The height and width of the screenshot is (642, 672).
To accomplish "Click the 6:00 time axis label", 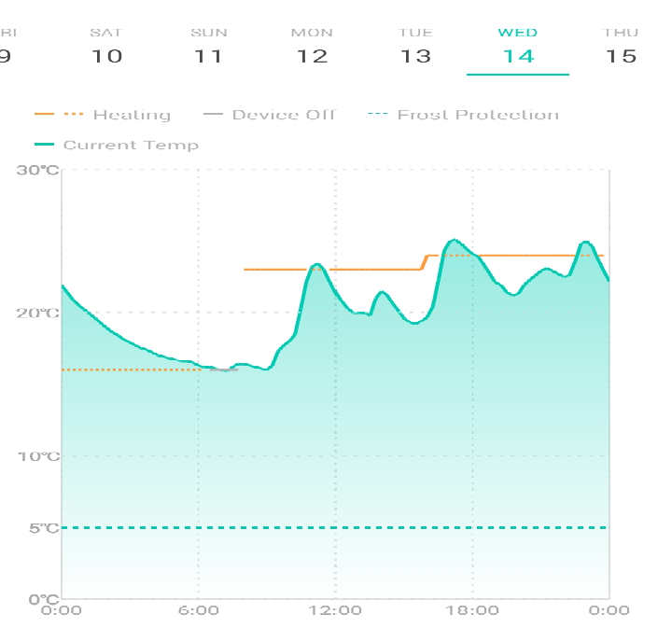I will click(198, 610).
